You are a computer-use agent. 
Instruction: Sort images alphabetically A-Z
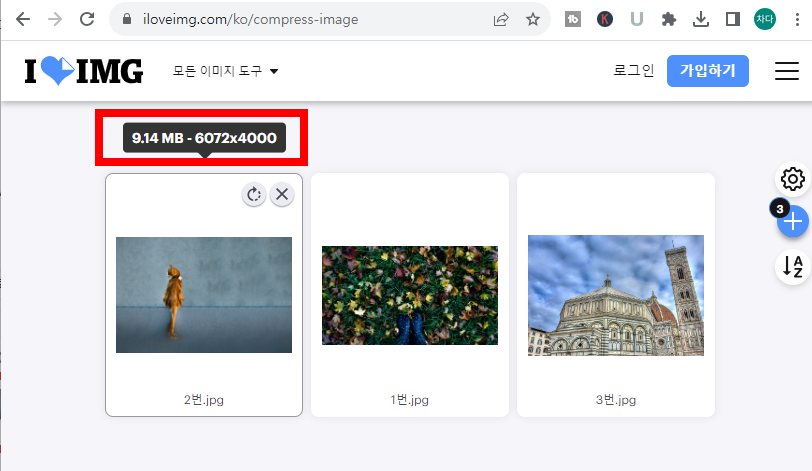(x=792, y=267)
